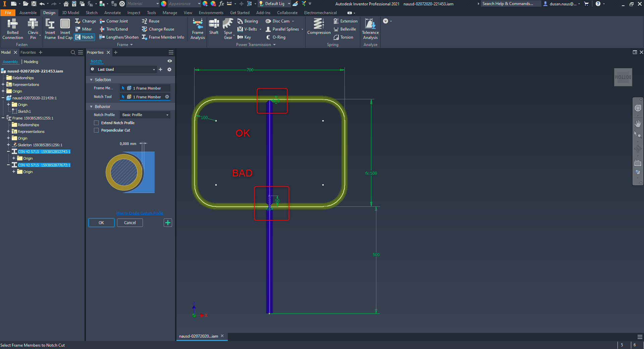Open How to Create Custom Profile link
This screenshot has width=644, height=349.
pos(140,213)
